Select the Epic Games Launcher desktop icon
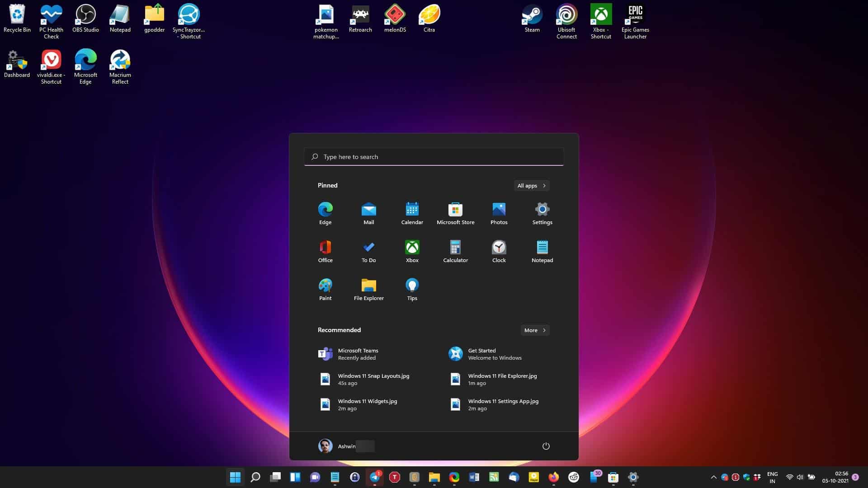The height and width of the screenshot is (488, 868). pos(635,22)
